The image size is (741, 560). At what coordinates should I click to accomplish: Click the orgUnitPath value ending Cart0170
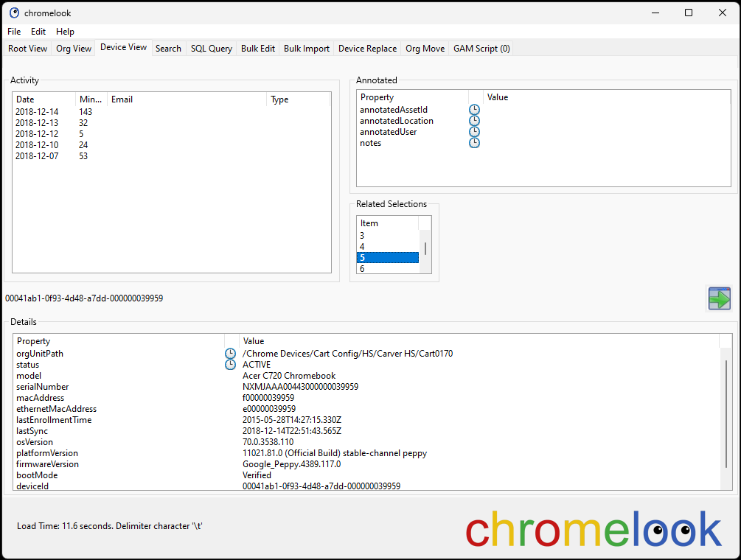(347, 354)
